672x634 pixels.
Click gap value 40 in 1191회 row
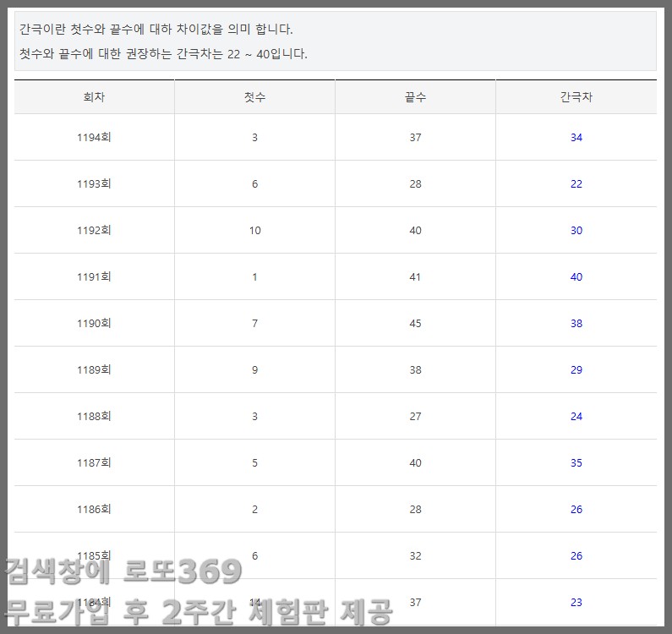(576, 277)
